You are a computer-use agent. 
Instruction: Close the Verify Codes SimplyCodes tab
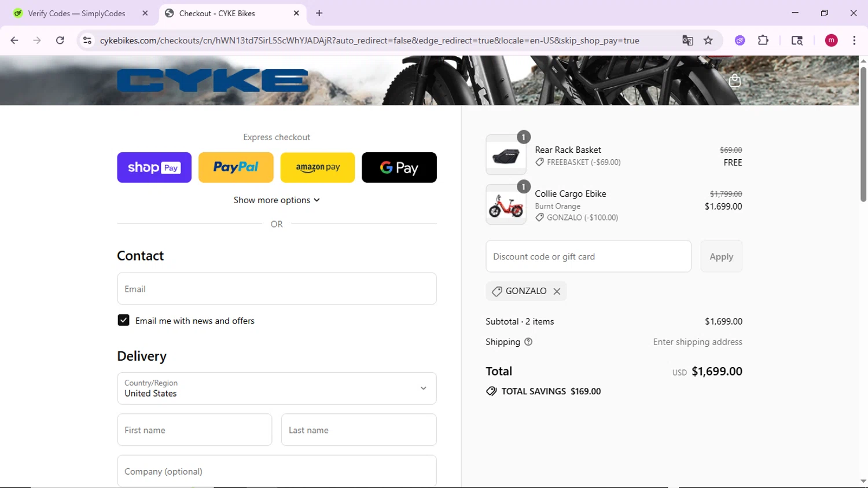click(145, 13)
